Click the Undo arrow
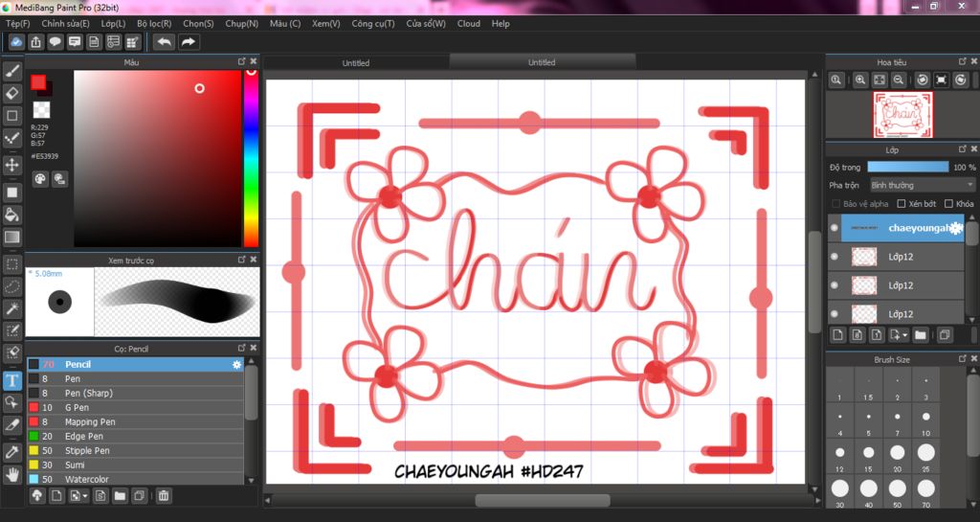Image resolution: width=980 pixels, height=522 pixels. (x=165, y=42)
